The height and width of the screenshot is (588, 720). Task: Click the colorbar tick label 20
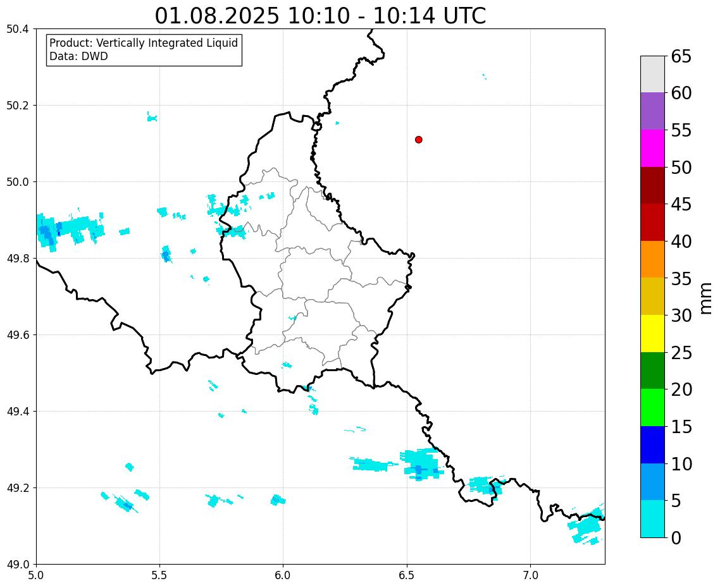(681, 389)
